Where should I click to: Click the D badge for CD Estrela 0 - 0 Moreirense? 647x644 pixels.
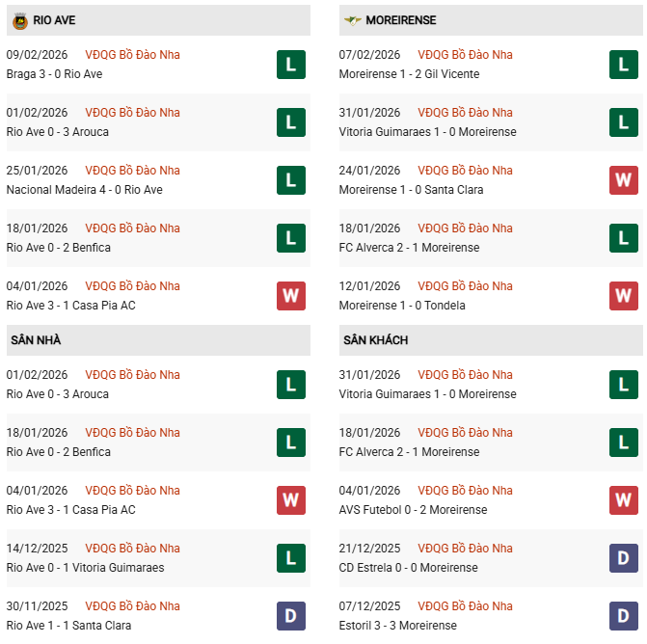pos(623,558)
